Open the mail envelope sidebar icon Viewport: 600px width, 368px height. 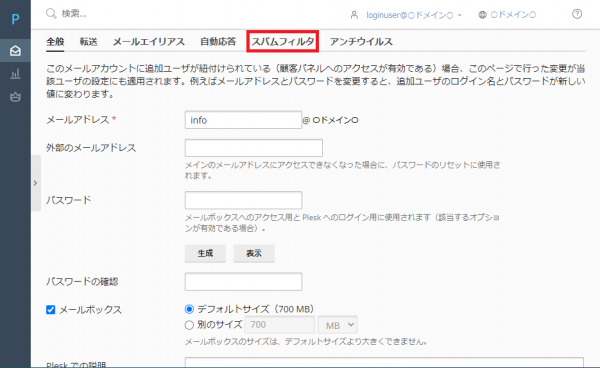[x=15, y=50]
